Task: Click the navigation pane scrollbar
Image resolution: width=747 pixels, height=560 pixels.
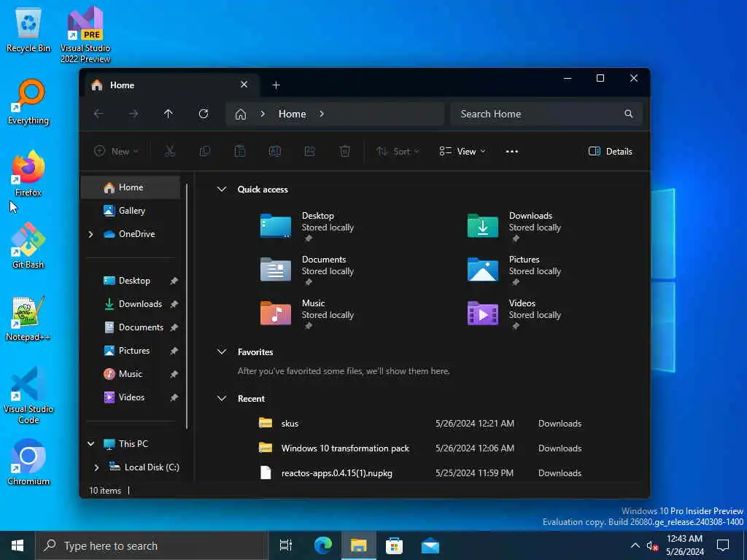Action: point(187,306)
